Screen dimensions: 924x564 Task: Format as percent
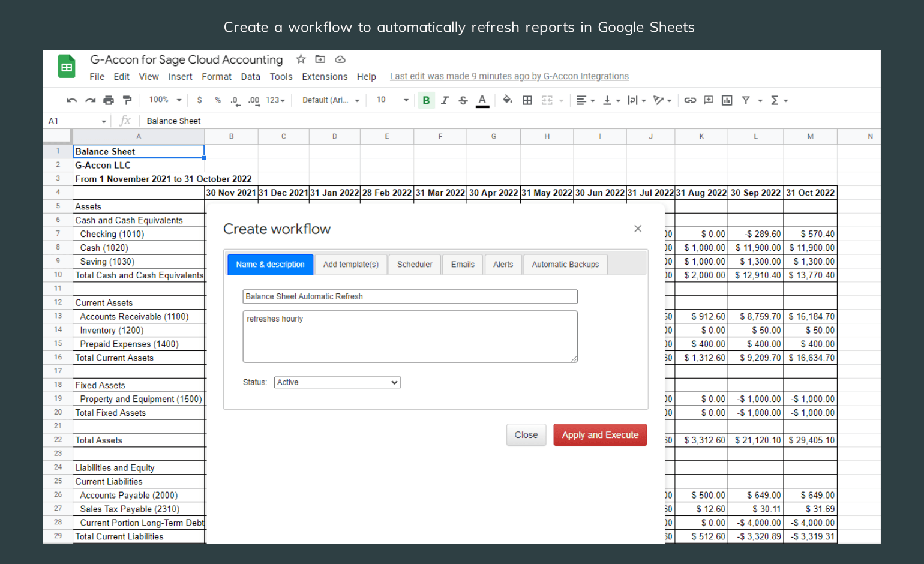[218, 100]
